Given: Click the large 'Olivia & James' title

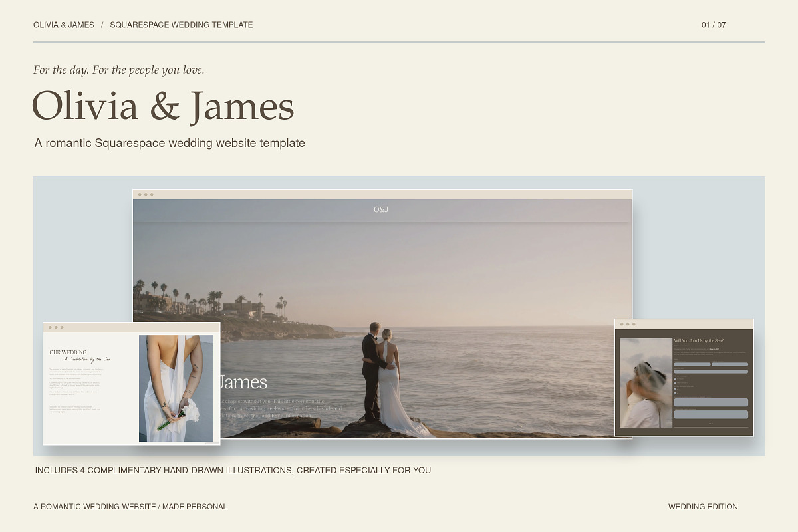Looking at the screenshot, I should coord(163,106).
